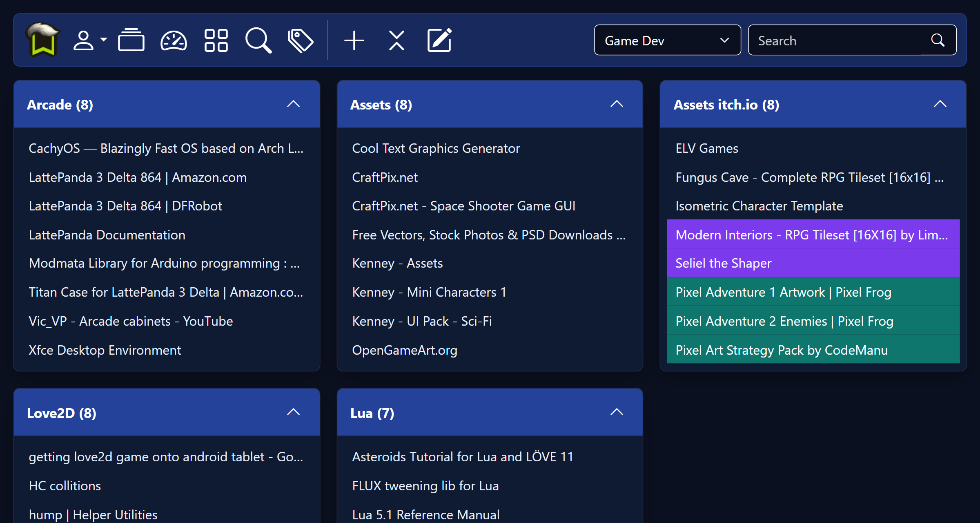Open Free Vectors, Stock Photos bookmark
The height and width of the screenshot is (523, 980).
coord(489,235)
